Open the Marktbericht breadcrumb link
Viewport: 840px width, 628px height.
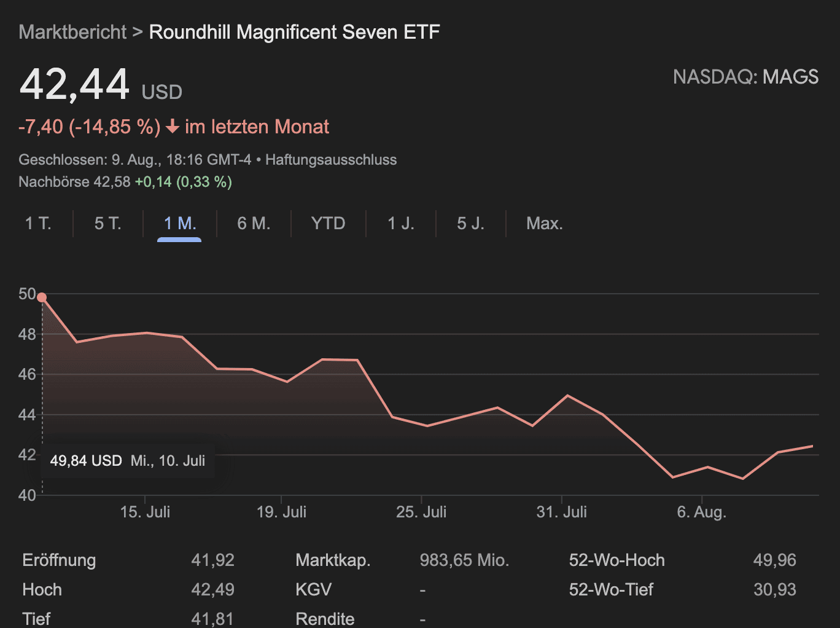[x=72, y=32]
